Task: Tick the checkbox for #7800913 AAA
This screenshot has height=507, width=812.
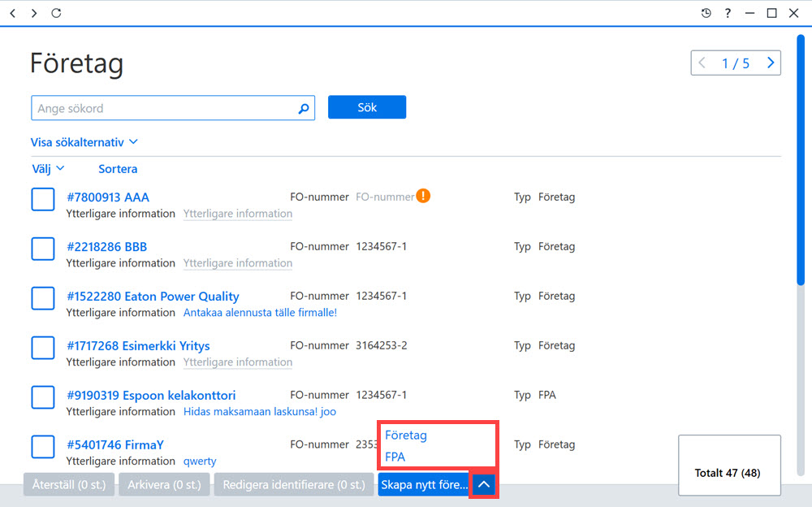Action: click(x=43, y=200)
